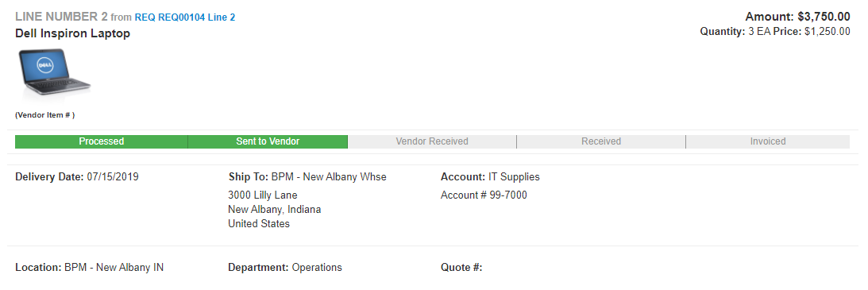Click the Vendor Item # label

point(44,115)
